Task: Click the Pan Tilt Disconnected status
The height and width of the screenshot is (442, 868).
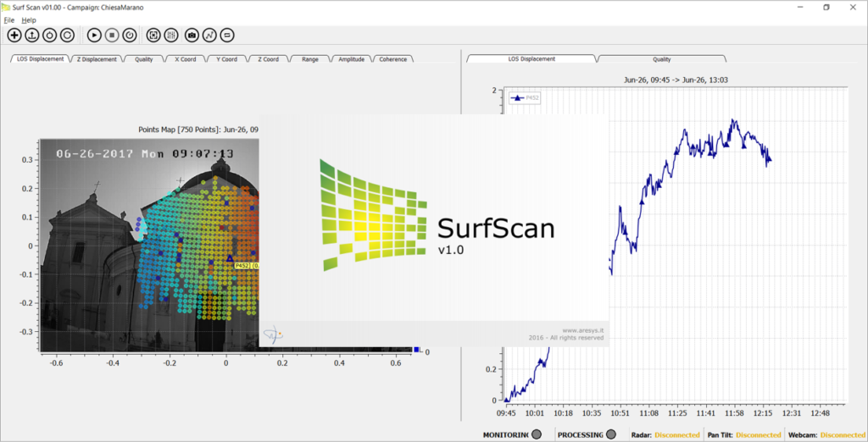Action: click(x=759, y=435)
